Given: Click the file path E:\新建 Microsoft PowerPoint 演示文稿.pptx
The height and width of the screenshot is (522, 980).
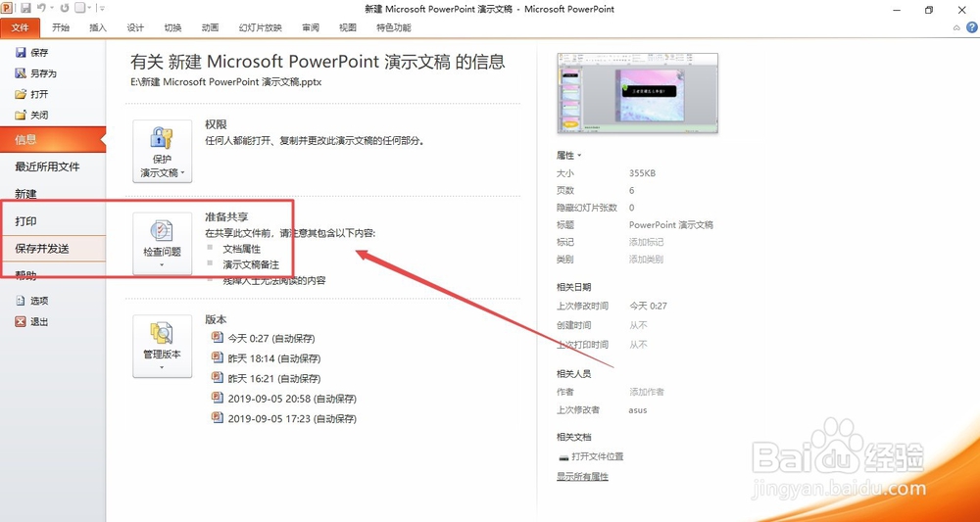Looking at the screenshot, I should coord(225,82).
